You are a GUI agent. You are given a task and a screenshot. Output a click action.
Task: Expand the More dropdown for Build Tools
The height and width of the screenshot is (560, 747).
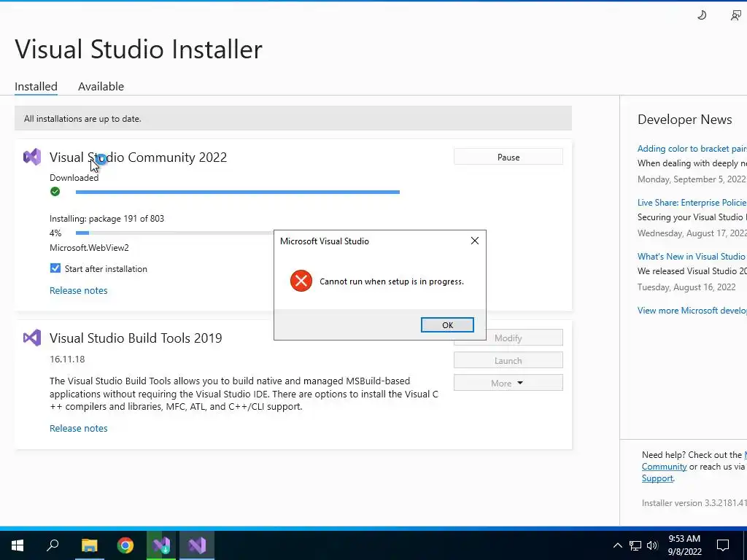(x=508, y=383)
